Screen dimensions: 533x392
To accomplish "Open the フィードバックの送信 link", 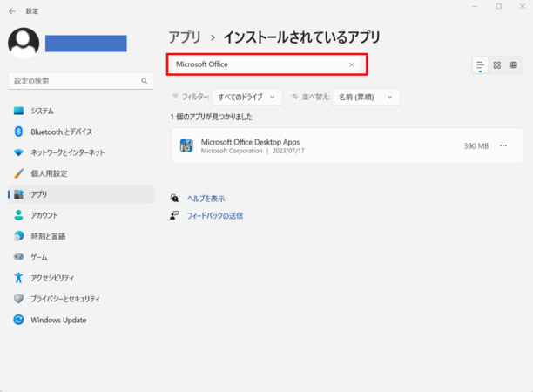I will 215,216.
